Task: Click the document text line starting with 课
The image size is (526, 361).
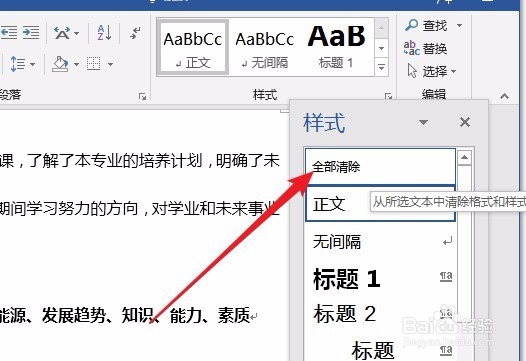Action: pyautogui.click(x=140, y=161)
